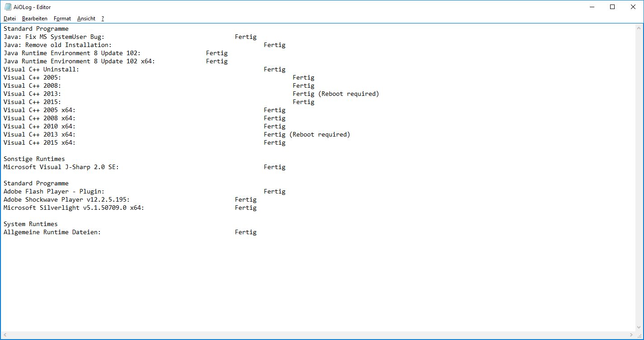Click the vertical scrollbar down arrow
The height and width of the screenshot is (340, 644).
point(639,328)
